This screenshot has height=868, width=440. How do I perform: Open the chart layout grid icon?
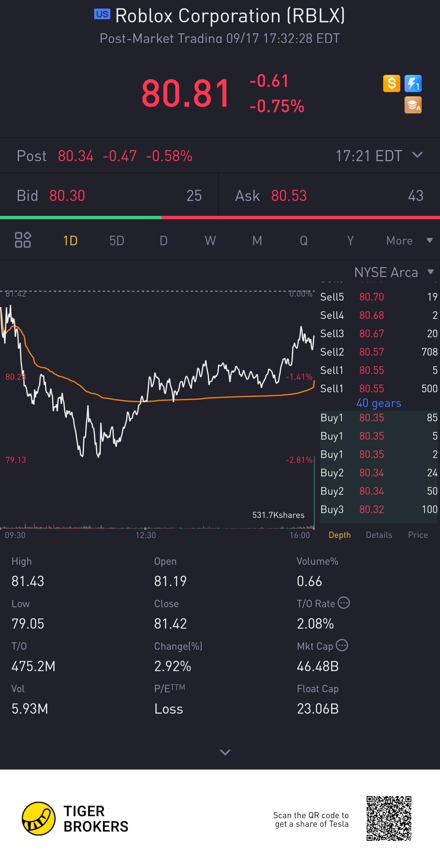pyautogui.click(x=23, y=240)
